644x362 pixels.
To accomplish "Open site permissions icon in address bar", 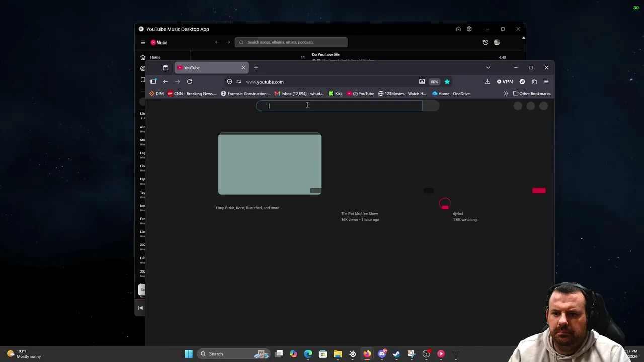I will click(x=239, y=82).
